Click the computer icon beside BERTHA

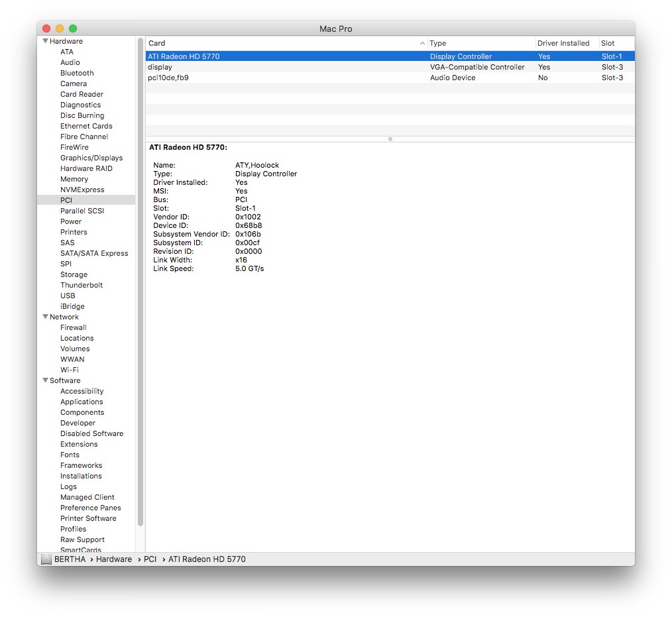(46, 559)
